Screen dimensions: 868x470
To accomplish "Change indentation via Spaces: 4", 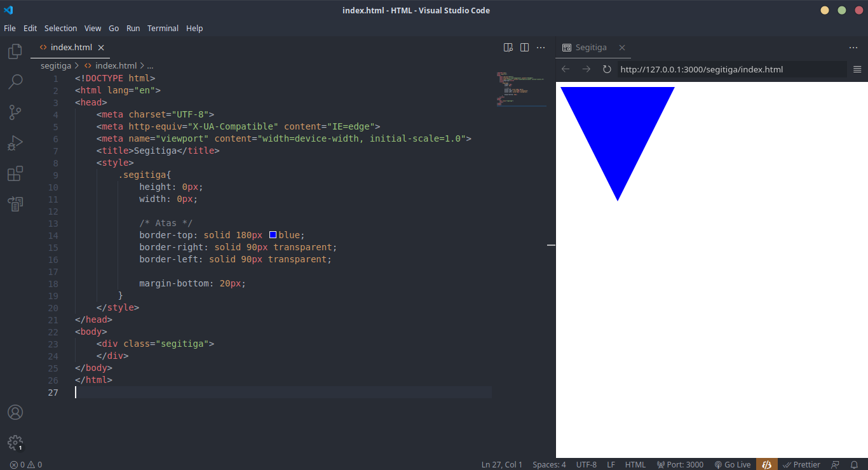I will coord(549,465).
